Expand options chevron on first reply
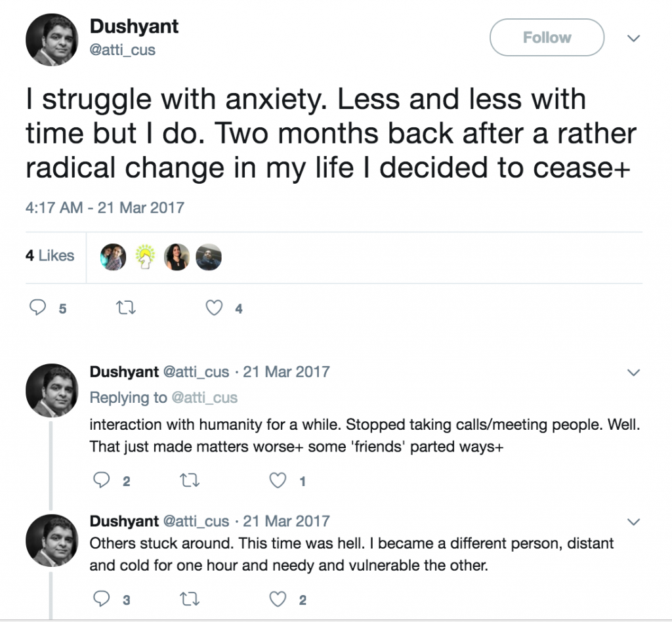The height and width of the screenshot is (622, 672). click(x=633, y=373)
